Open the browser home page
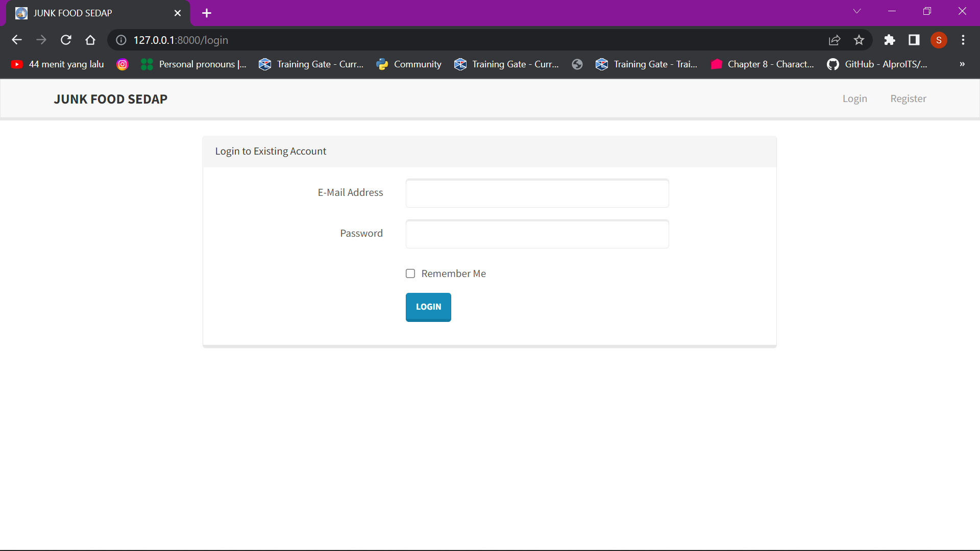The width and height of the screenshot is (980, 551). [x=90, y=40]
